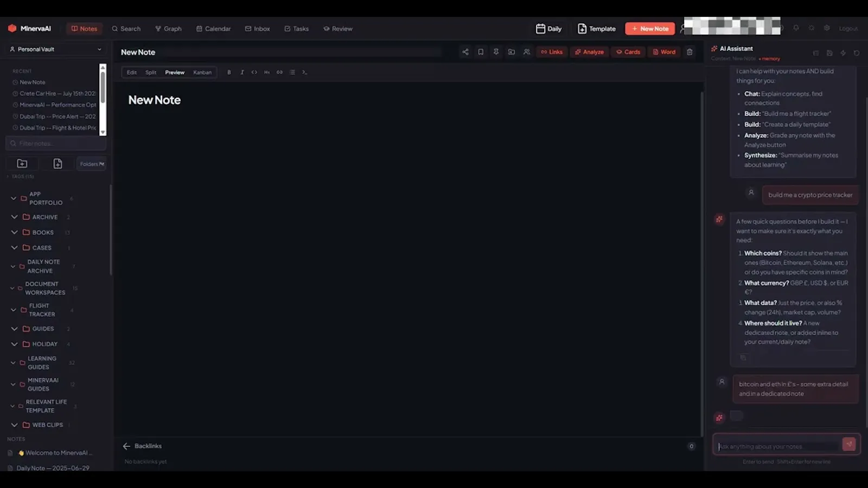This screenshot has height=488, width=868.
Task: Go back with Backlinks arrow
Action: [x=126, y=446]
